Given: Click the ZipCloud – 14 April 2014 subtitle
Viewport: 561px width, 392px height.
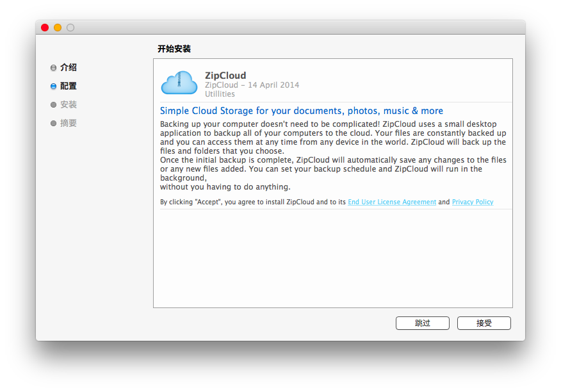Looking at the screenshot, I should point(252,85).
